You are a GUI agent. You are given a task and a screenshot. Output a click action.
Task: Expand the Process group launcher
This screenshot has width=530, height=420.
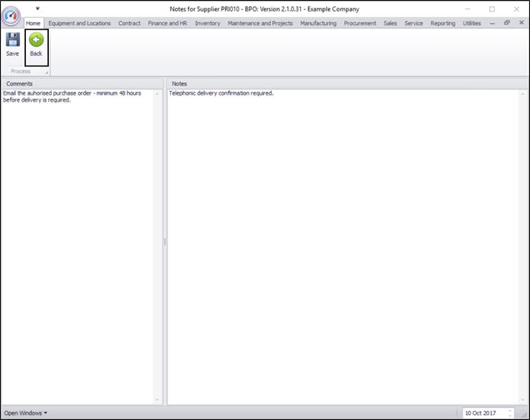[47, 72]
